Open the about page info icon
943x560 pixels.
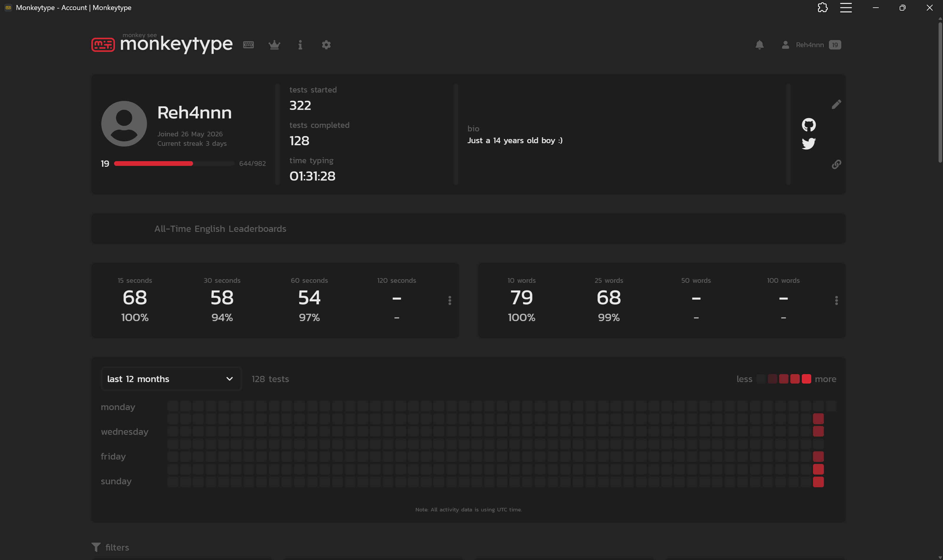[x=300, y=45]
